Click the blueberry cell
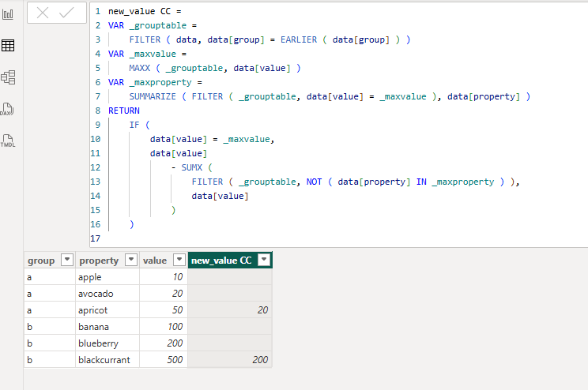 (x=107, y=343)
